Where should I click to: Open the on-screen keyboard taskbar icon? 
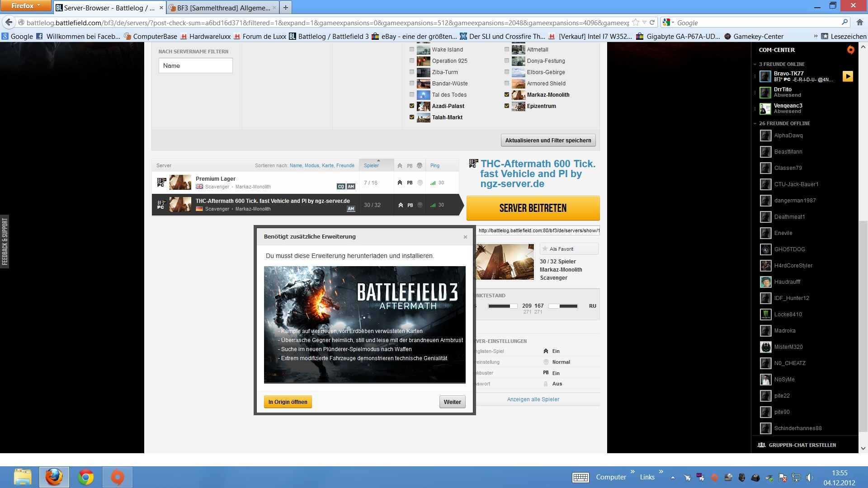[580, 477]
